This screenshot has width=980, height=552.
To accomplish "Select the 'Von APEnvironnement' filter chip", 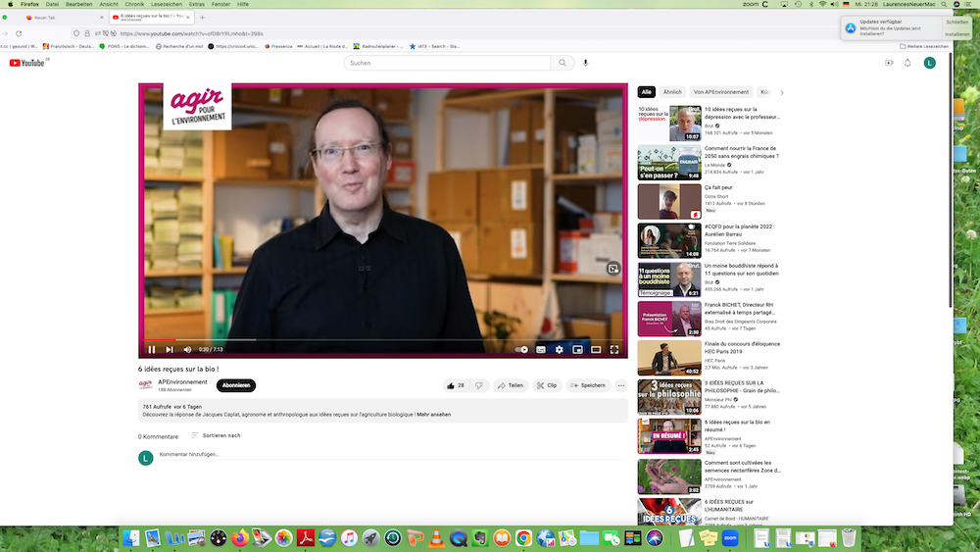I will pos(720,92).
